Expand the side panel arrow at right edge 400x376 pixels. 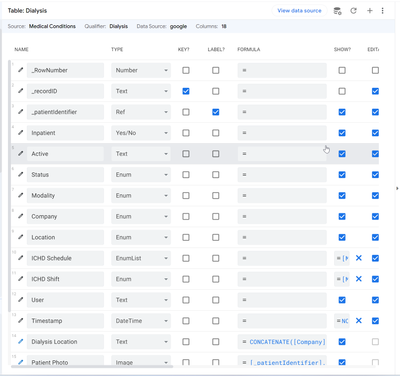tap(397, 188)
